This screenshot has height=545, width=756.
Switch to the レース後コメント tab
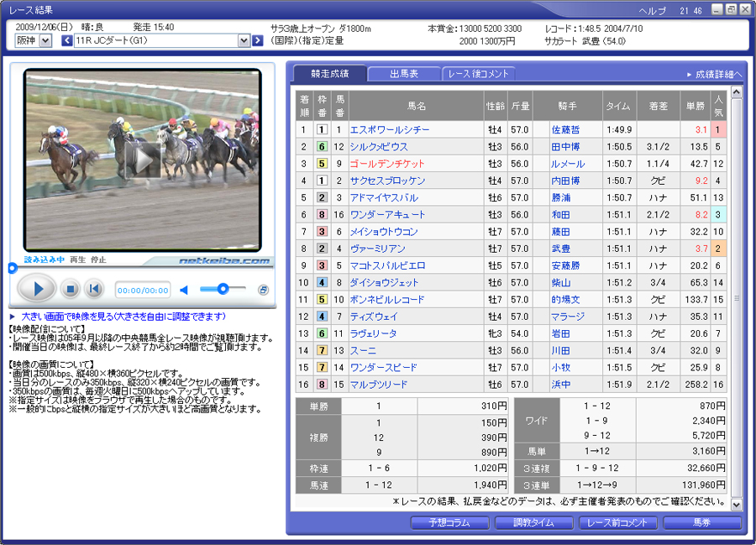pos(478,74)
